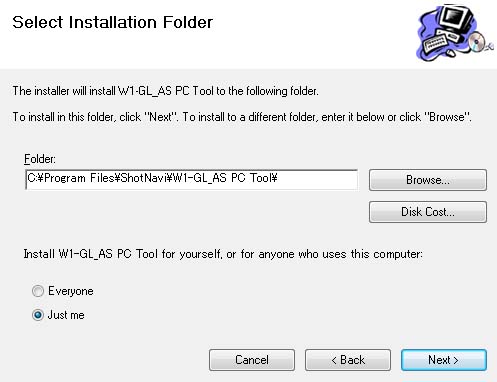Click the Folder: field label
The width and height of the screenshot is (497, 382).
point(40,159)
